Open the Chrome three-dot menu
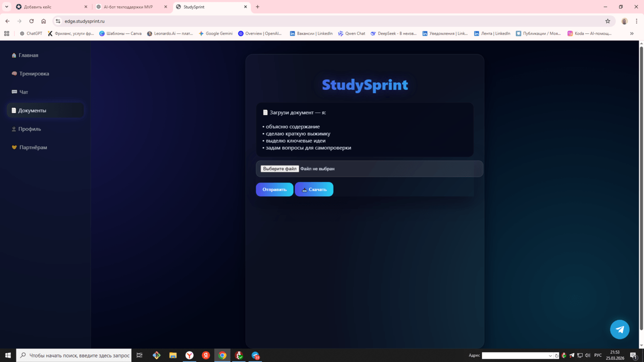The width and height of the screenshot is (644, 362). tap(637, 21)
